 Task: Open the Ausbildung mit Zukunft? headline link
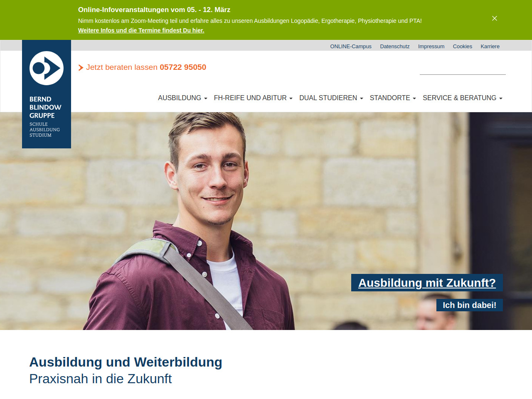click(427, 283)
